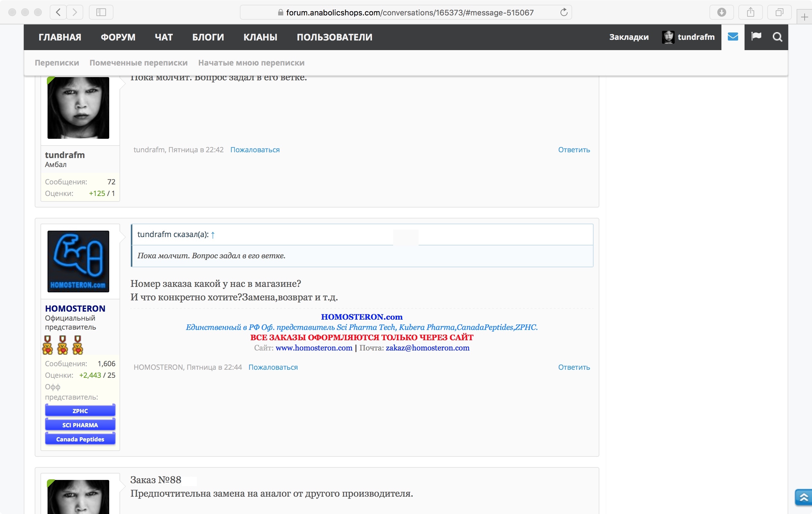Screen dimensions: 812x514
Task: Click the ZPHC representative badge
Action: click(80, 411)
